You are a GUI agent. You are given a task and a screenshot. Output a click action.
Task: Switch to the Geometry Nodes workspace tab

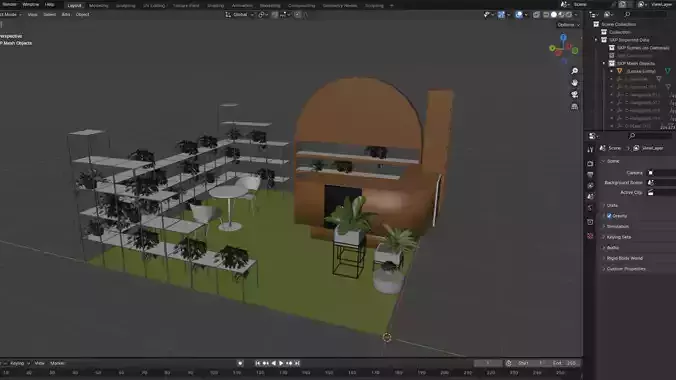click(x=340, y=6)
